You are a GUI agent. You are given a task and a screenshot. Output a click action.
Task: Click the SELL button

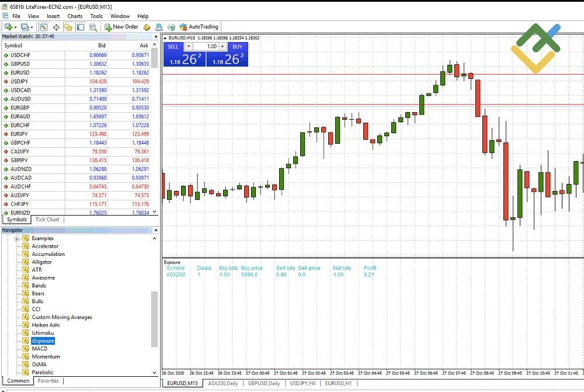pyautogui.click(x=173, y=47)
